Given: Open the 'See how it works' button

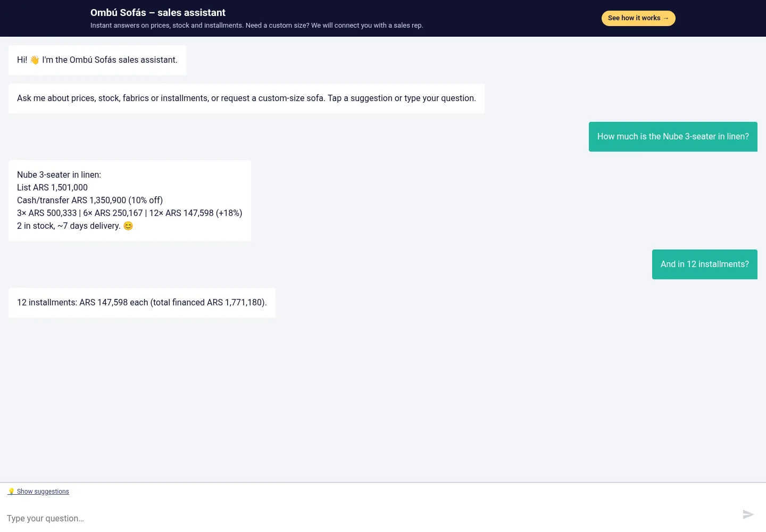Looking at the screenshot, I should pos(638,18).
